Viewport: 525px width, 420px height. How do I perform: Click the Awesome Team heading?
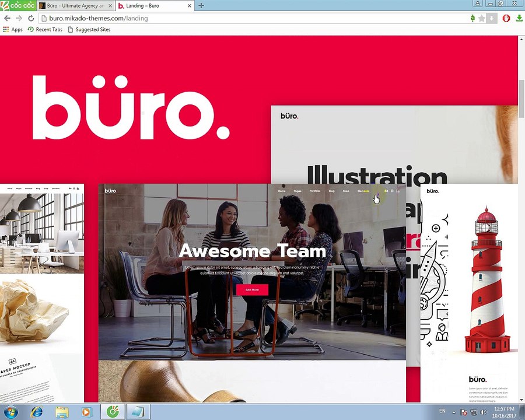252,251
